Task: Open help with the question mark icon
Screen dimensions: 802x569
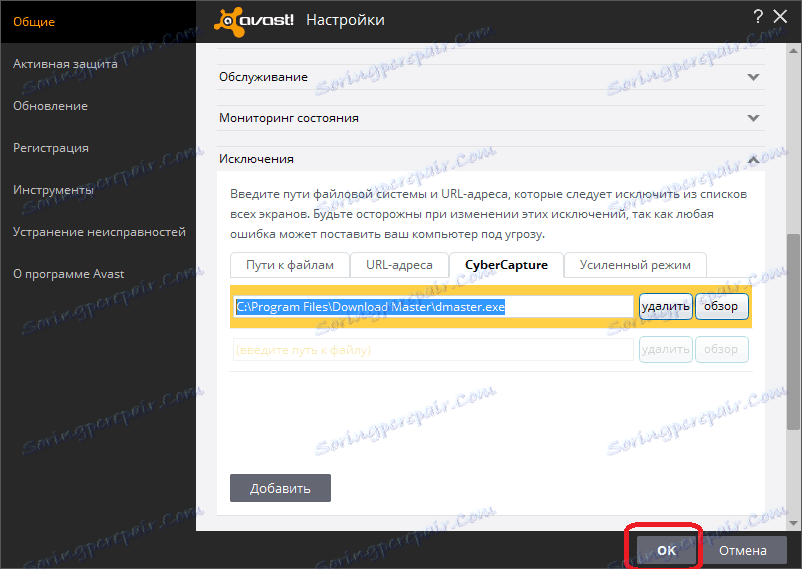Action: click(758, 17)
